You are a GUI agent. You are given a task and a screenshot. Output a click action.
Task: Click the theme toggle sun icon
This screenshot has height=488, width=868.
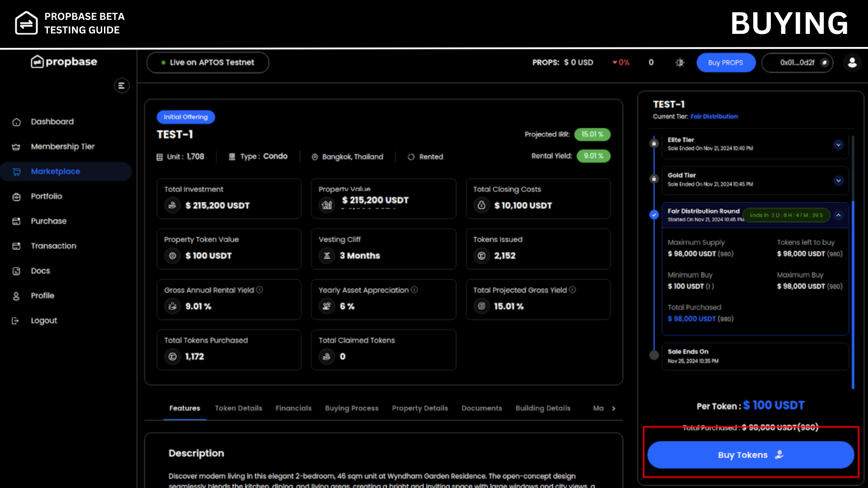679,62
